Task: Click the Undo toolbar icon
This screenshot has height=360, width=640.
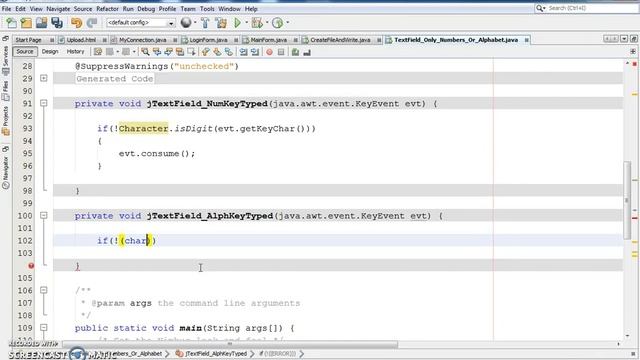Action: (76, 23)
